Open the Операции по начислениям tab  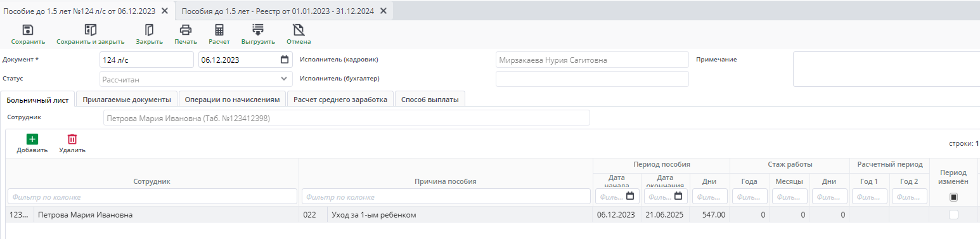click(x=232, y=100)
